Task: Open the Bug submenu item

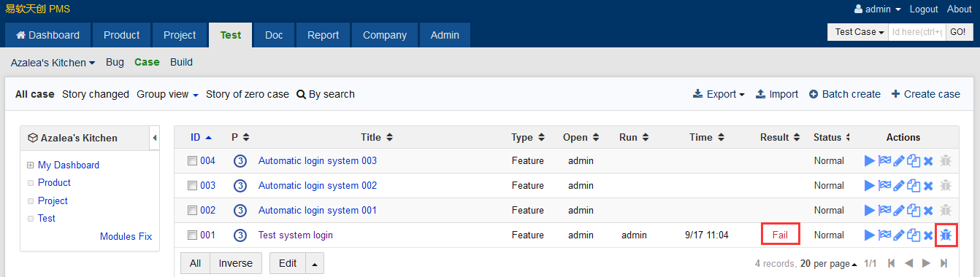Action: pos(115,62)
